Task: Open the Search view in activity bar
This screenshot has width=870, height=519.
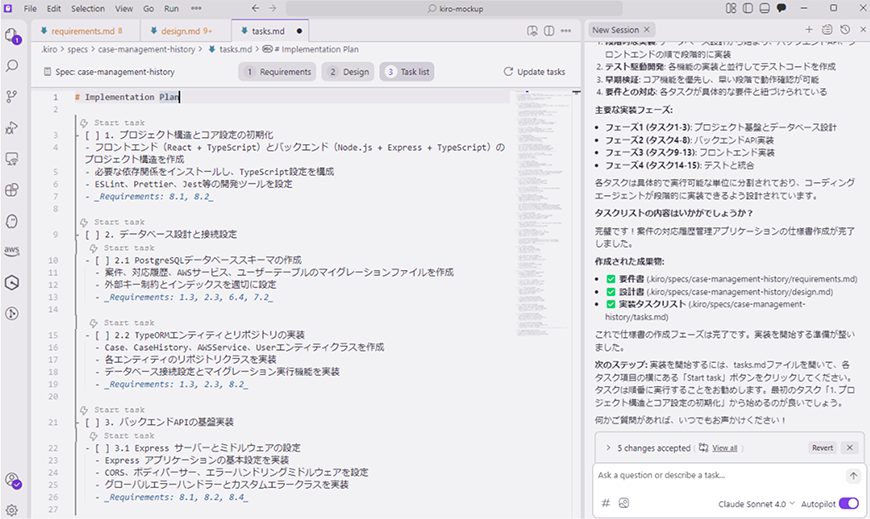Action: click(12, 65)
